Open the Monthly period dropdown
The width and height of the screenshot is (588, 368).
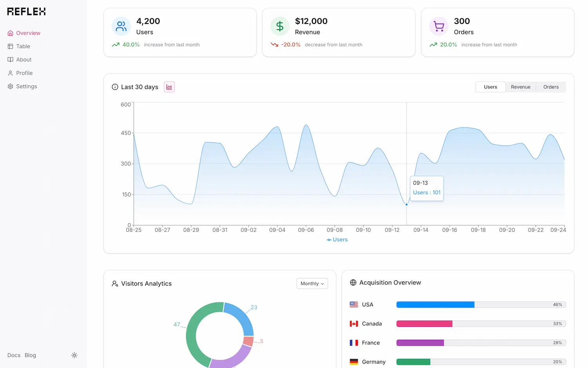pos(312,283)
